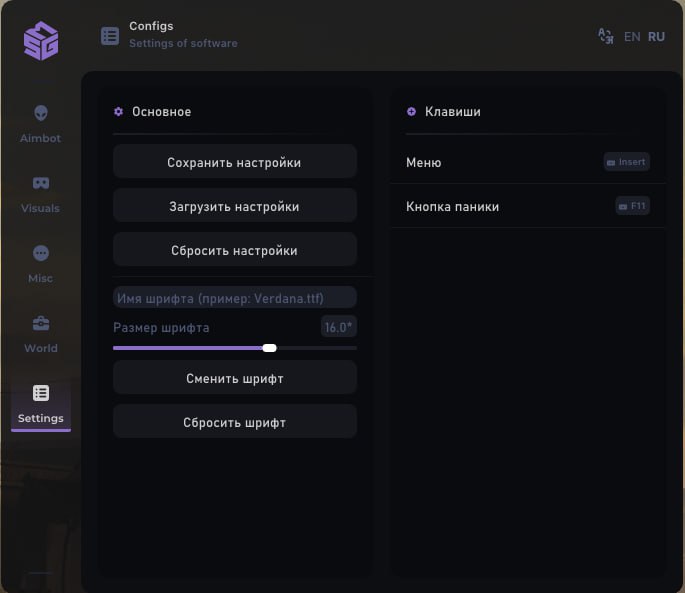Open the Visuals section via goggles icon

pyautogui.click(x=41, y=184)
